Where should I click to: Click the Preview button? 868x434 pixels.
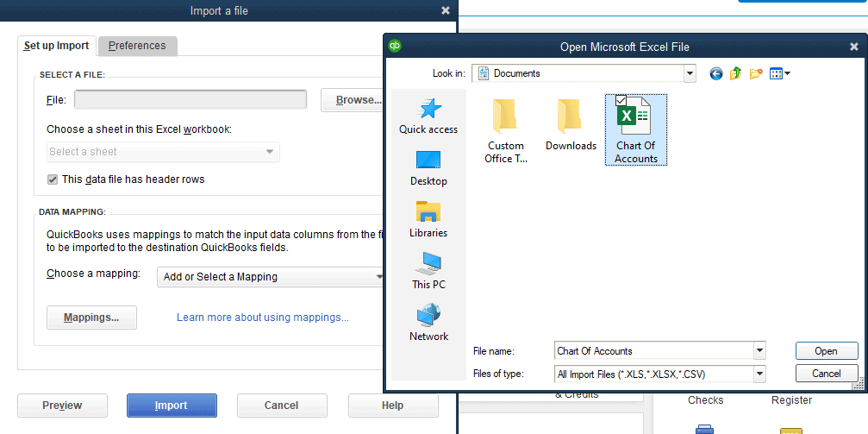click(63, 406)
